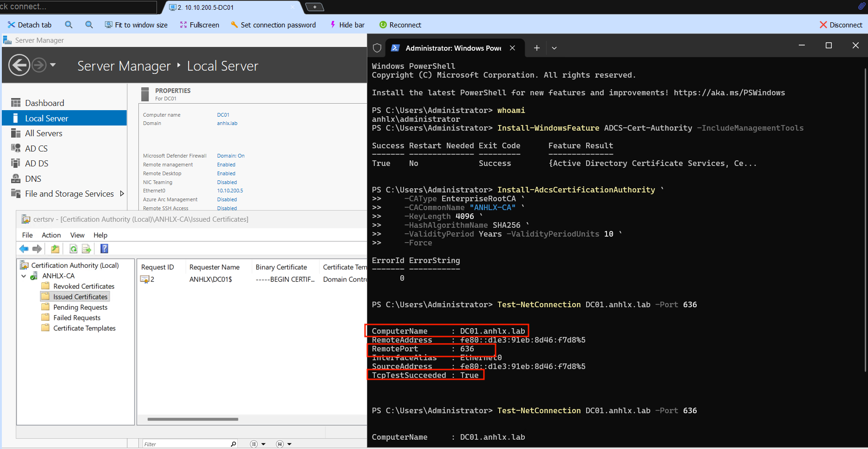This screenshot has width=868, height=449.
Task: Open certsrv View menu
Action: 77,235
